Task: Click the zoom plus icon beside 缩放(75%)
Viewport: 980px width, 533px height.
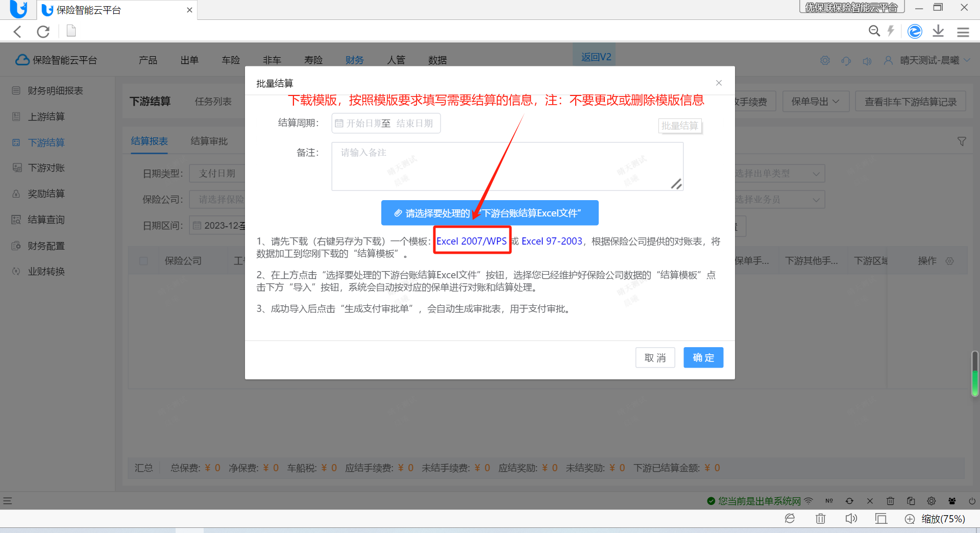Action: (x=910, y=519)
